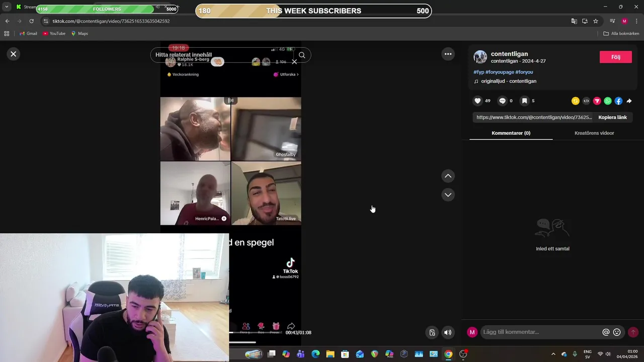Screen dimensions: 644x362
Task: Post comment with pink arrow button
Action: coord(633,332)
